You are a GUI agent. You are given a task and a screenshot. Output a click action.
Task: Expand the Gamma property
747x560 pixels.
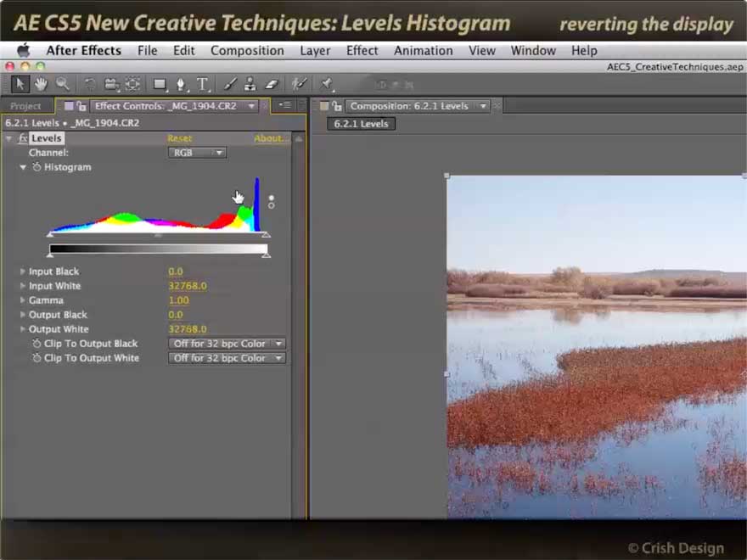22,300
